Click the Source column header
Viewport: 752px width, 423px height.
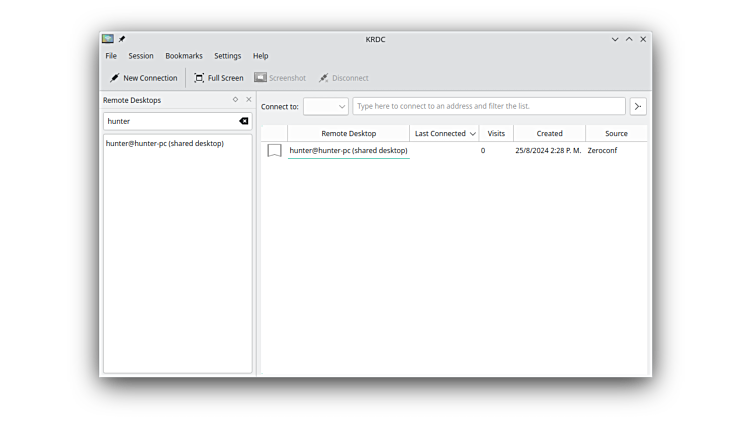(616, 133)
